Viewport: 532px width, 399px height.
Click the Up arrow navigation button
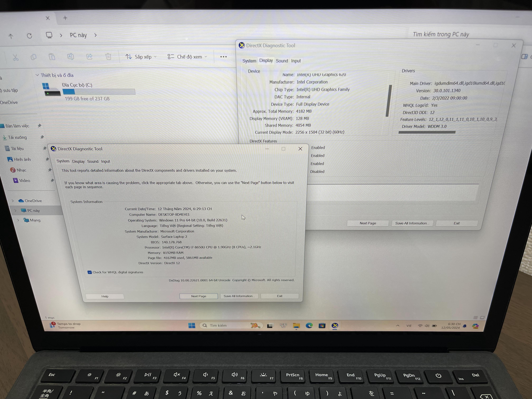pyautogui.click(x=11, y=36)
